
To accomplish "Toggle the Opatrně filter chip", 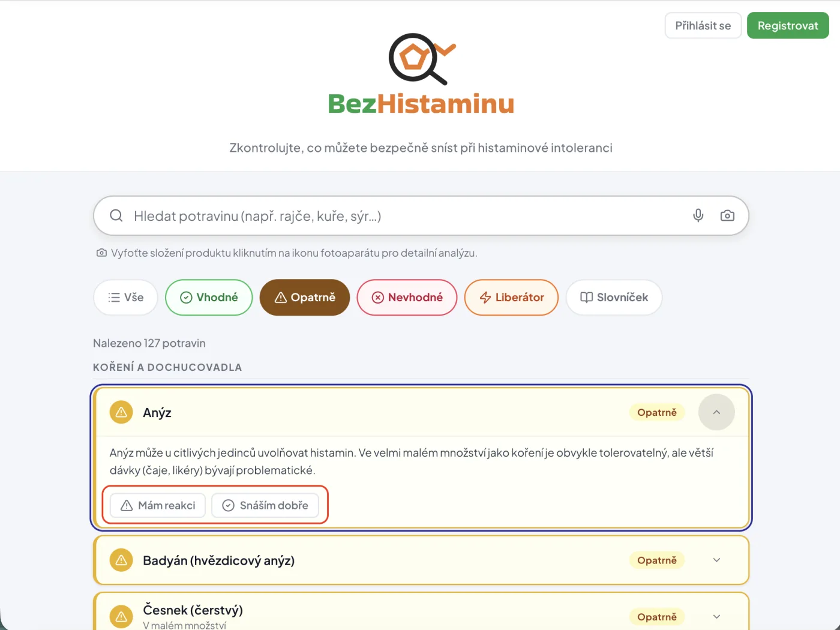I will [x=305, y=298].
